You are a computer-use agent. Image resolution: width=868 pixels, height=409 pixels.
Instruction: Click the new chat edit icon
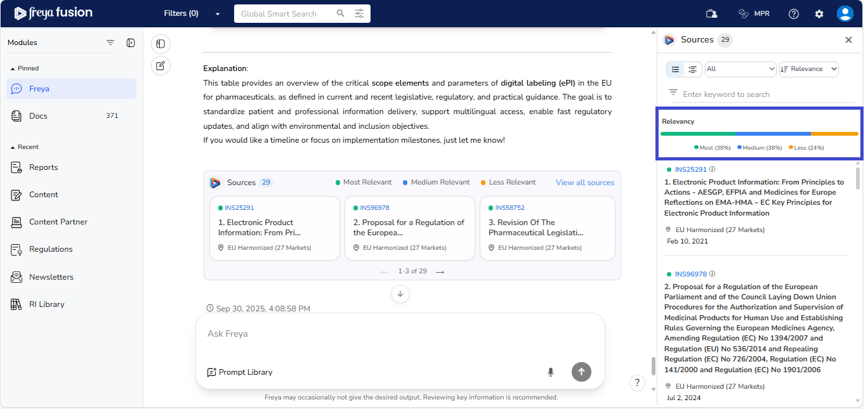(x=161, y=65)
